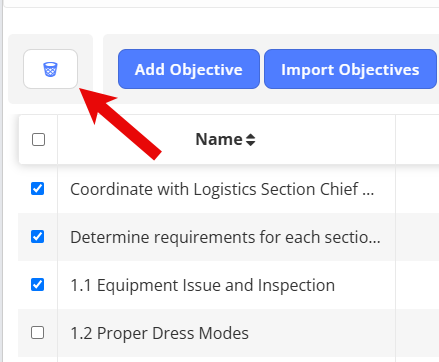Screen dimensions: 439x362
Task: Select the 1.1 Equipment Issue and Inspection text
Action: [203, 285]
